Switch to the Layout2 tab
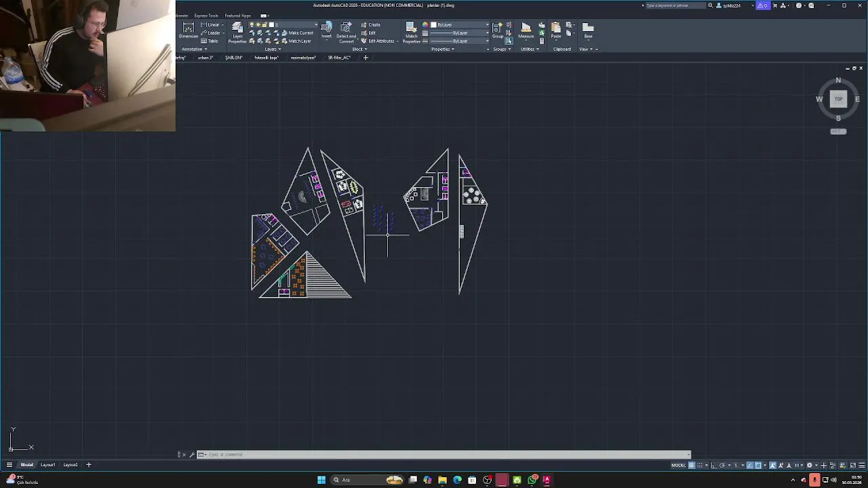 [x=70, y=465]
